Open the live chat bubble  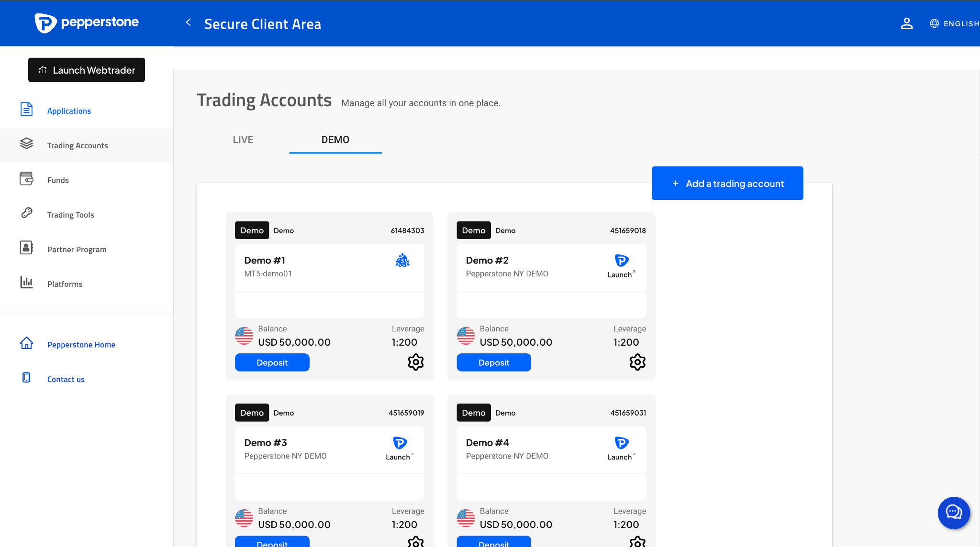click(954, 513)
